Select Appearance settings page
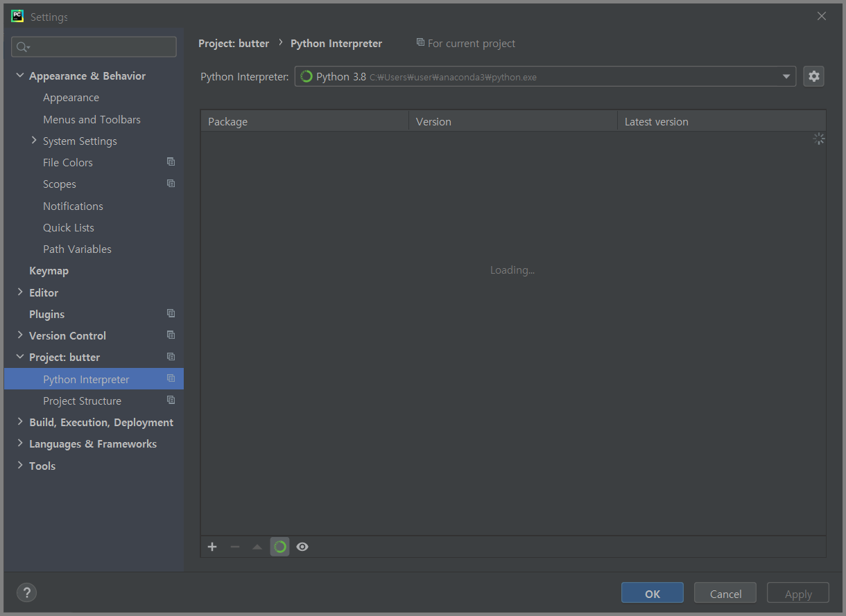Viewport: 846px width, 616px height. coord(71,98)
